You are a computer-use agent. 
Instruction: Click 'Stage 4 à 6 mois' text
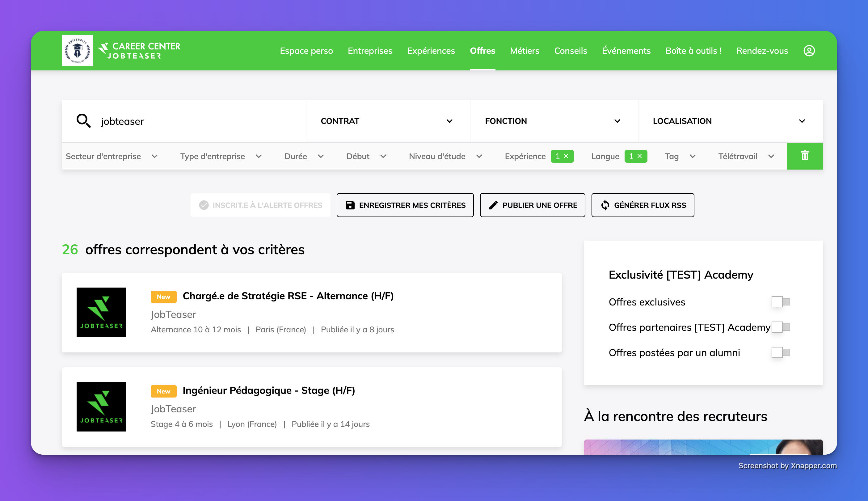click(182, 424)
